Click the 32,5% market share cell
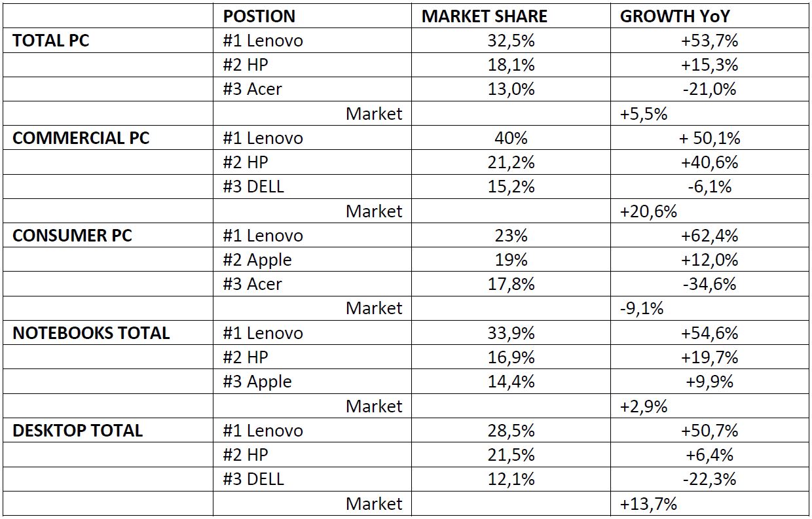The width and height of the screenshot is (812, 519). pos(511,41)
